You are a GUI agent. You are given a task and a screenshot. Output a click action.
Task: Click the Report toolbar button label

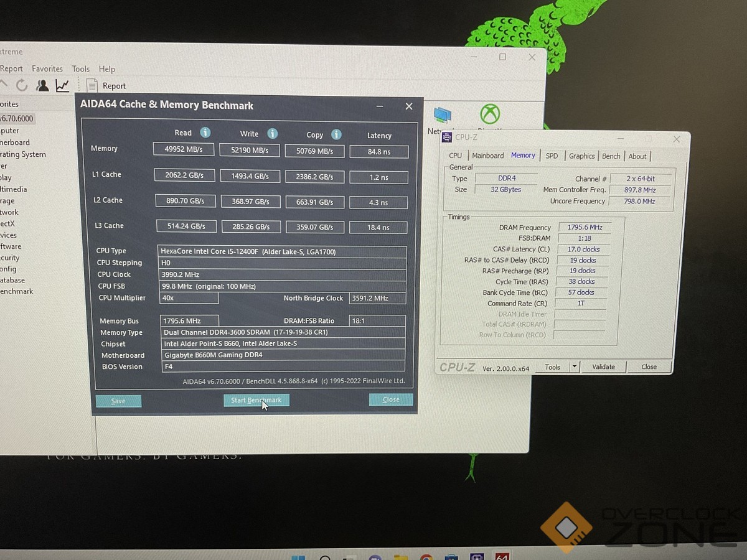click(114, 86)
